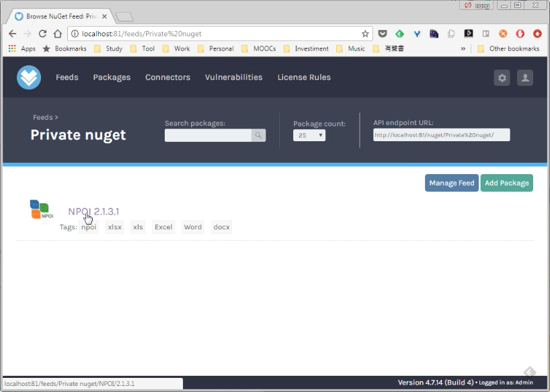The width and height of the screenshot is (550, 392).
Task: Open the License Rules menu
Action: click(x=304, y=77)
